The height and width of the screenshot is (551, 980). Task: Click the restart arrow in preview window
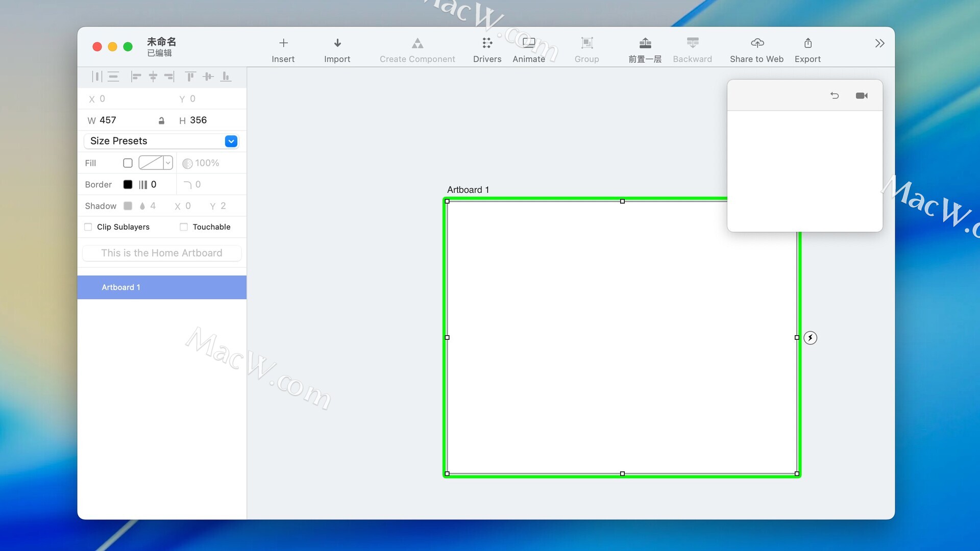(835, 96)
